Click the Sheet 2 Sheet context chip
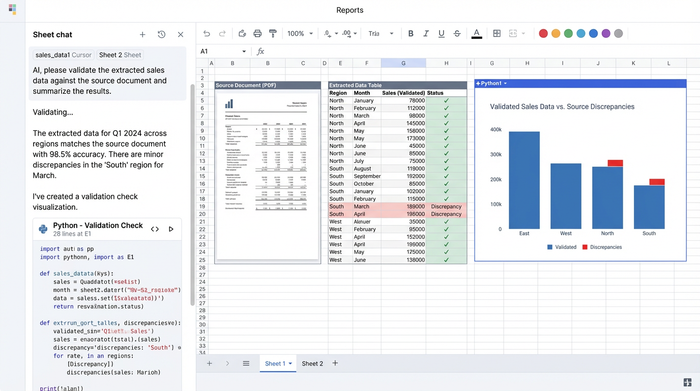 120,55
